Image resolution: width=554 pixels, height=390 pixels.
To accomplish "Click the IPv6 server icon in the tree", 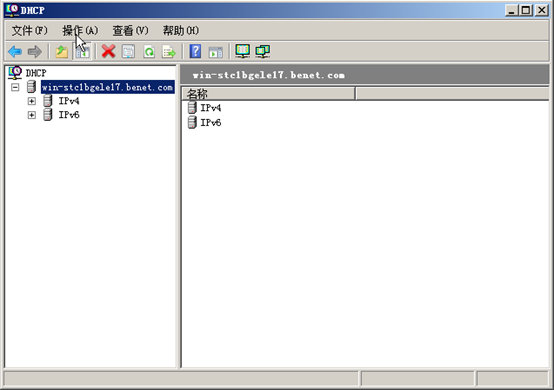I will (x=48, y=115).
